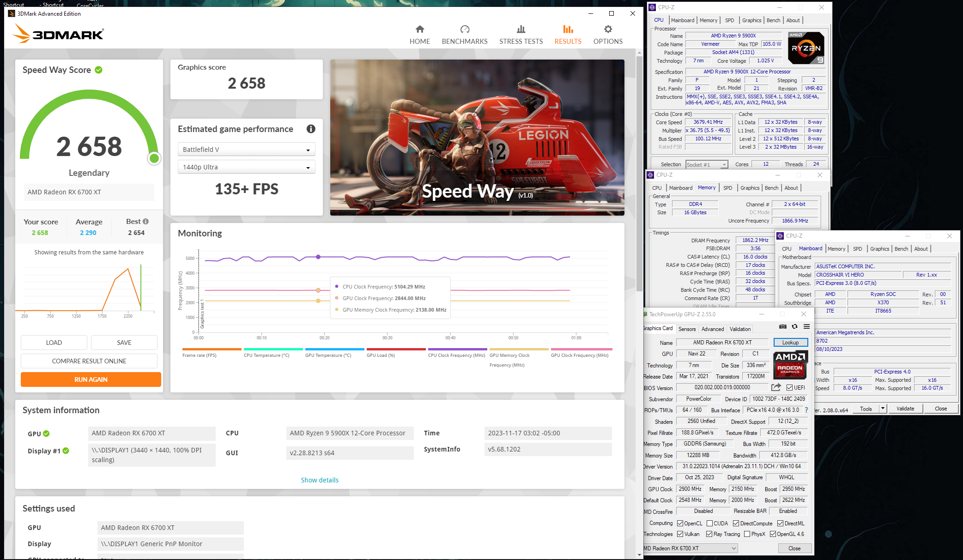Screen dimensions: 963x560
Task: Click SAVE result button
Action: tap(124, 343)
